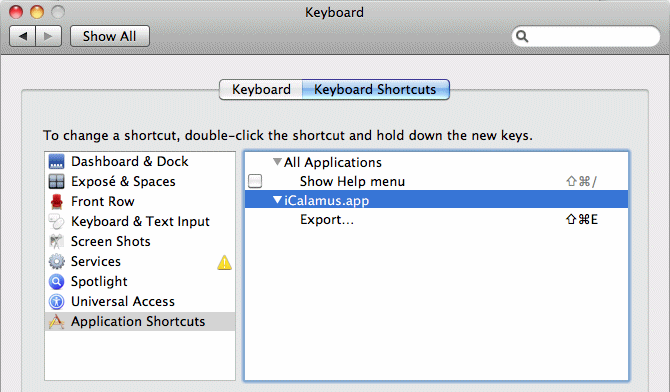The width and height of the screenshot is (670, 392).
Task: Switch to the Keyboard tab
Action: pos(261,89)
